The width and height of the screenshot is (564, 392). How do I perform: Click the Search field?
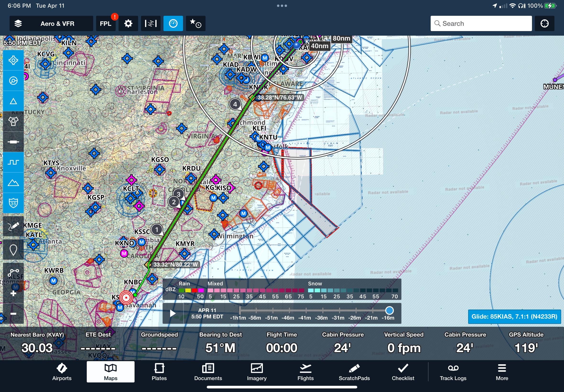click(x=481, y=24)
